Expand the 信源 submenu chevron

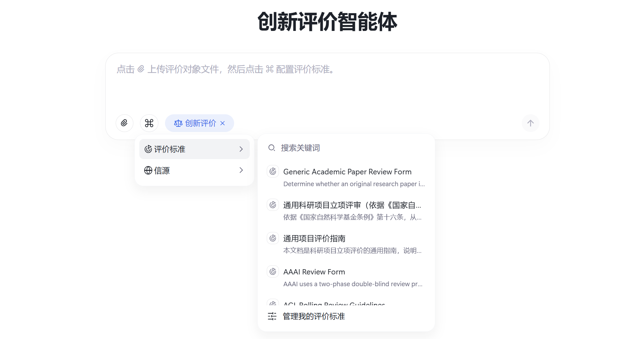click(241, 170)
